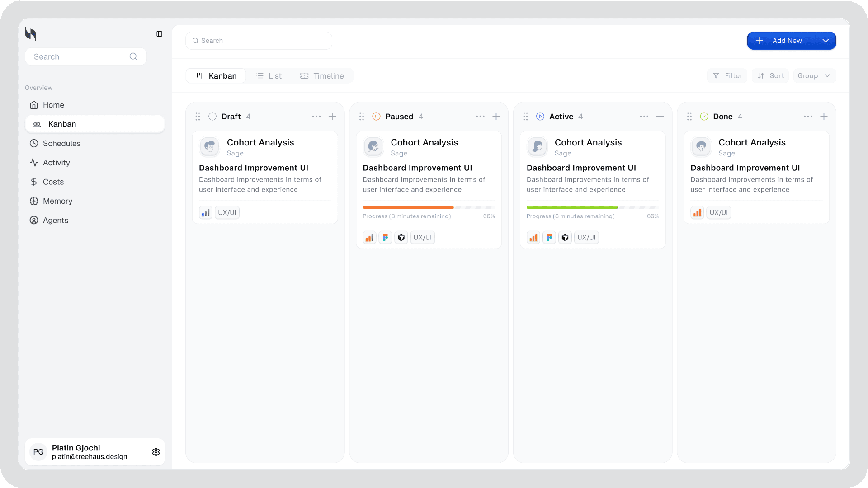Switch to the Timeline view tab

click(x=322, y=76)
